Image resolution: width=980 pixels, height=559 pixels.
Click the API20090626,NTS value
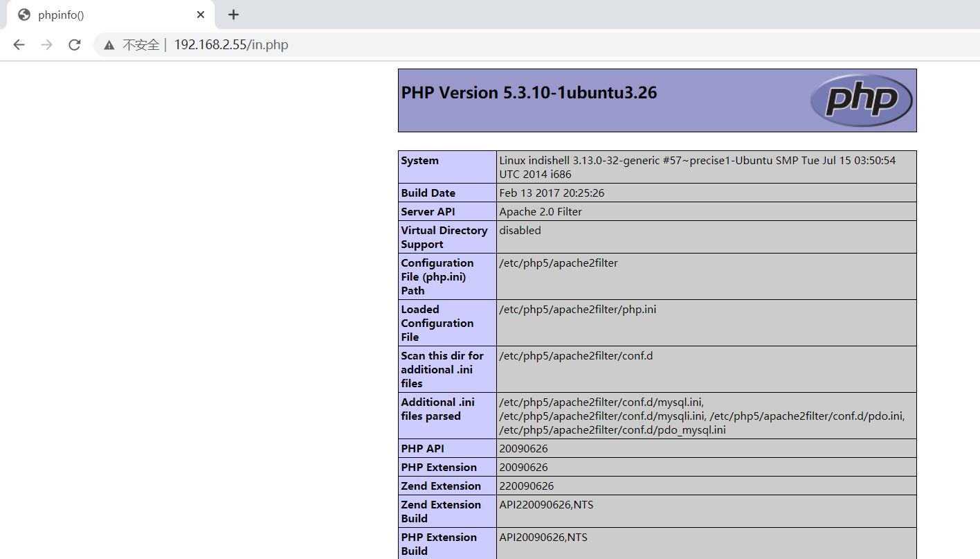point(543,538)
